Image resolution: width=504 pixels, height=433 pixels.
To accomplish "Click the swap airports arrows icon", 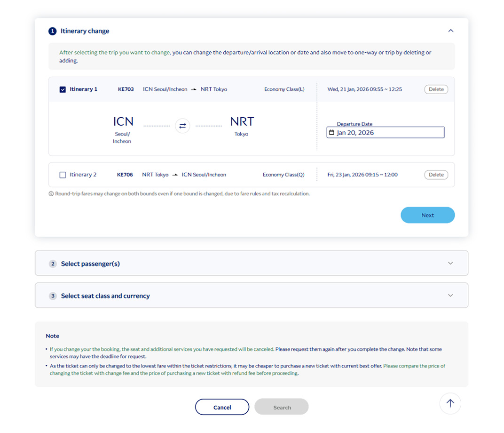I will coord(182,126).
